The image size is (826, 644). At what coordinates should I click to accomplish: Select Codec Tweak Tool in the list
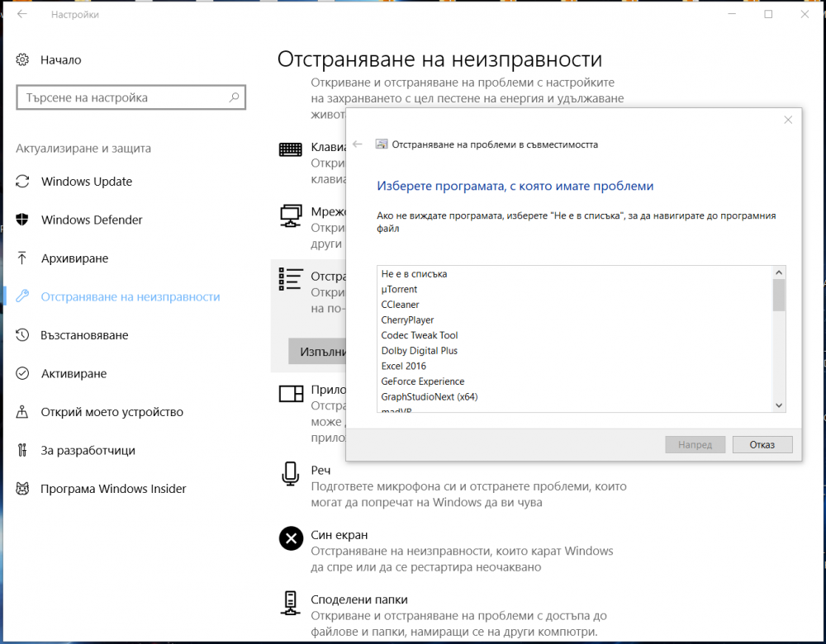420,335
